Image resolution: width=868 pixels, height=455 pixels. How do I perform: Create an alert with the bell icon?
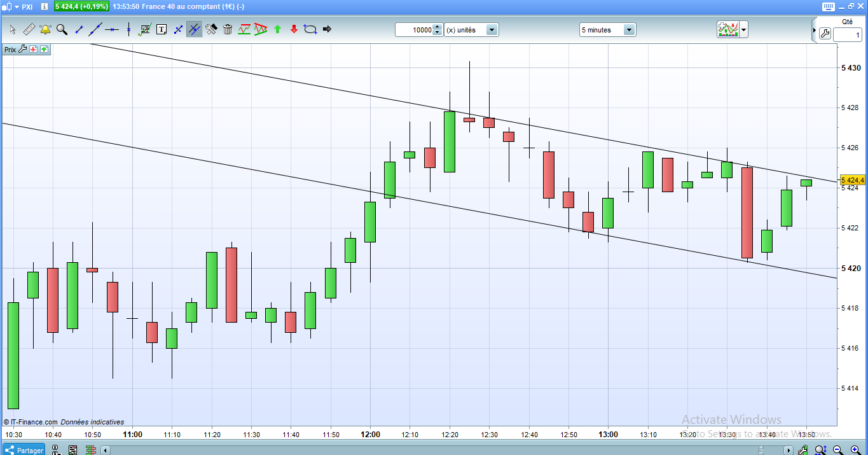[45, 29]
